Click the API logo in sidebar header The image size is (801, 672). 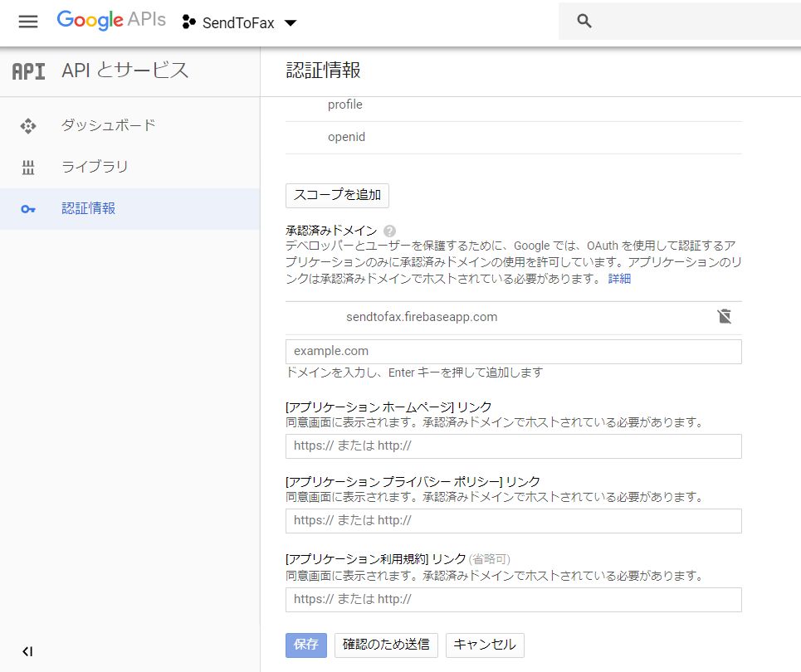pyautogui.click(x=28, y=71)
